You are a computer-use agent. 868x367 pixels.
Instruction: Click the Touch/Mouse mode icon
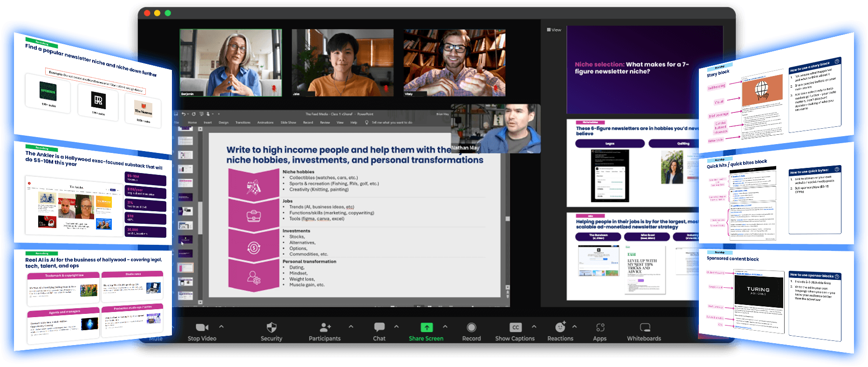pos(208,114)
